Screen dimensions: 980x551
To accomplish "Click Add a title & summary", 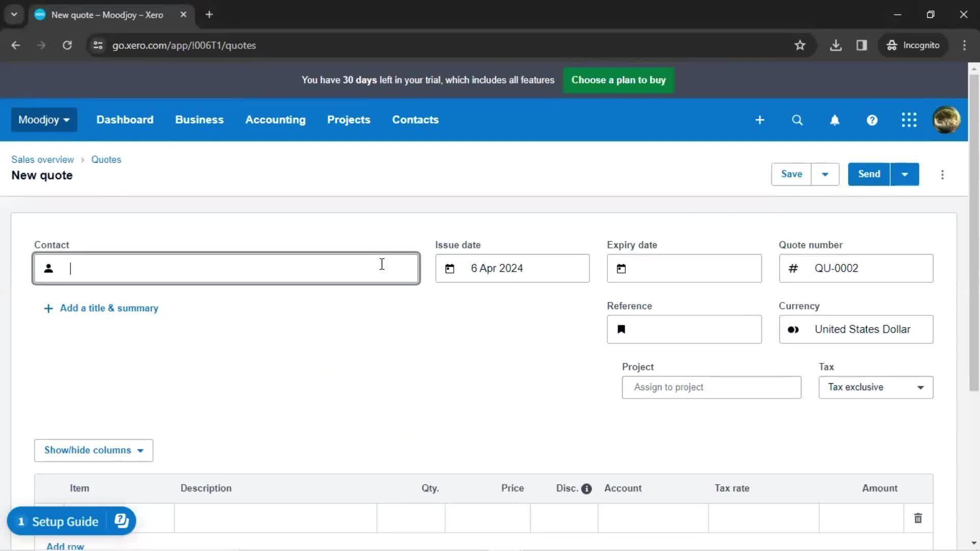I will coord(109,309).
